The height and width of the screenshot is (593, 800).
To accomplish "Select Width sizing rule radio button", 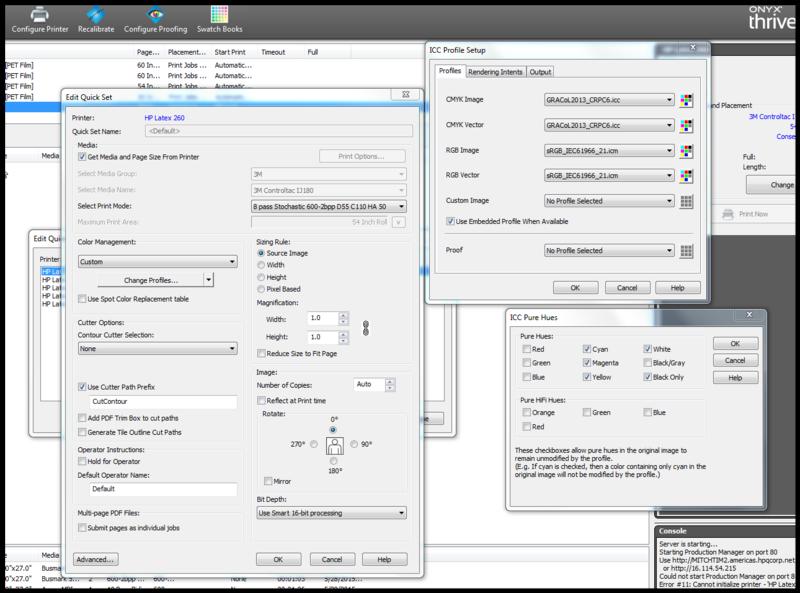I will (261, 265).
